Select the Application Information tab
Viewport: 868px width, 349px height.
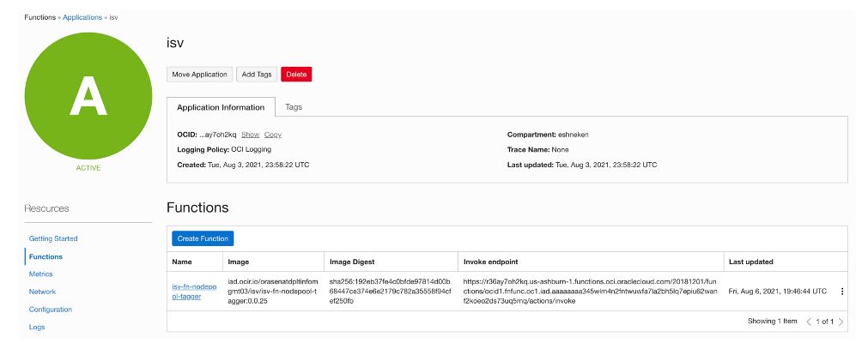pos(221,107)
